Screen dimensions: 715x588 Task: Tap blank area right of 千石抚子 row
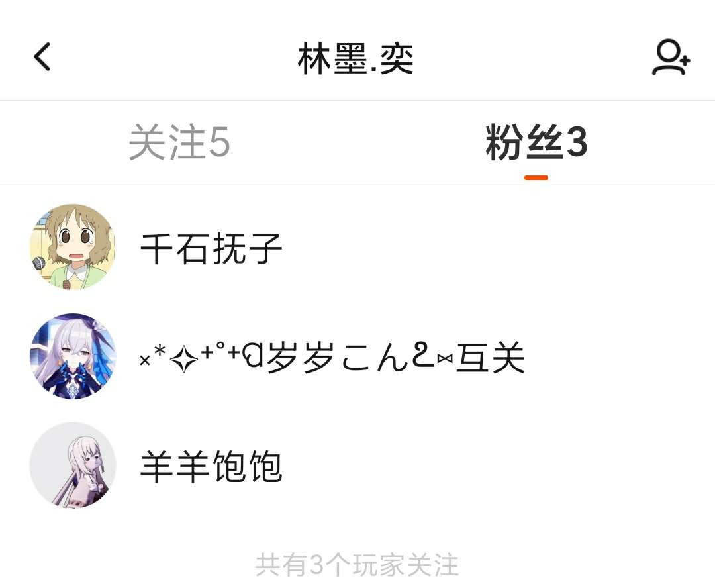(x=497, y=247)
